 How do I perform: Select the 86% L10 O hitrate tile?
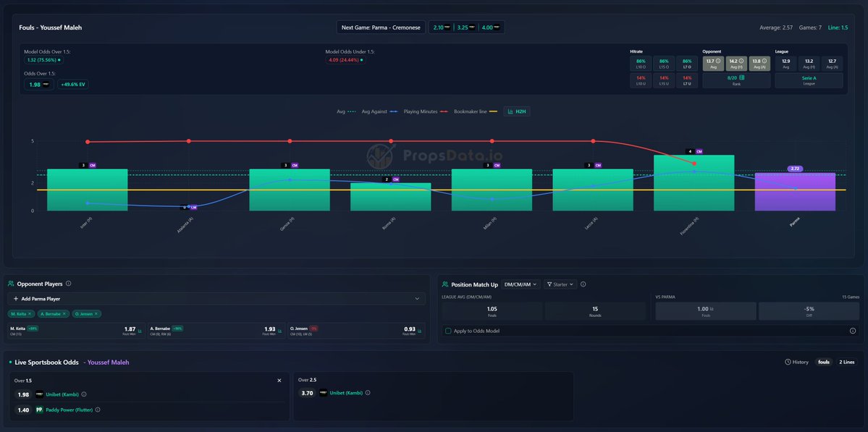coord(640,63)
